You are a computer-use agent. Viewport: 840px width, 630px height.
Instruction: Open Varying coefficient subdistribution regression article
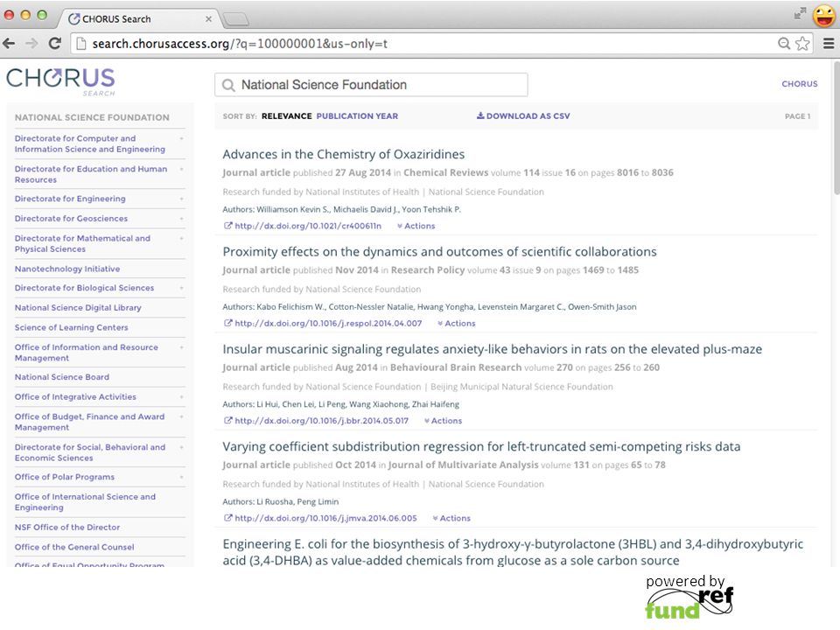(x=481, y=447)
